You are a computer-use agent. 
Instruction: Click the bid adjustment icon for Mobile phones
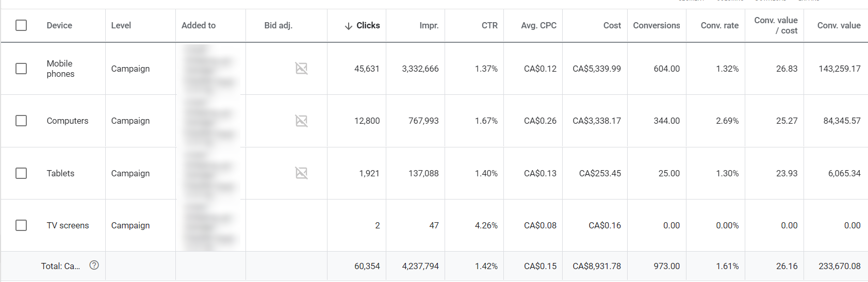point(301,68)
